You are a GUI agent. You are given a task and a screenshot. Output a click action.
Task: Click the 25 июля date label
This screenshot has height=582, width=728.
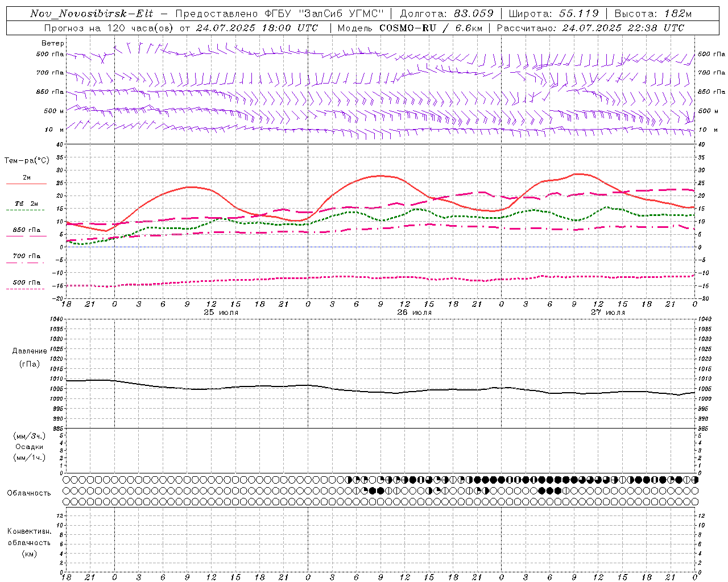pyautogui.click(x=221, y=313)
